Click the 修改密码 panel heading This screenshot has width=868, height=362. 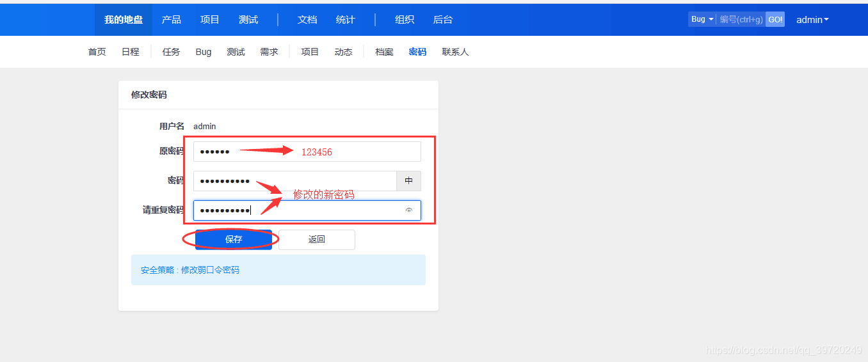tap(149, 95)
